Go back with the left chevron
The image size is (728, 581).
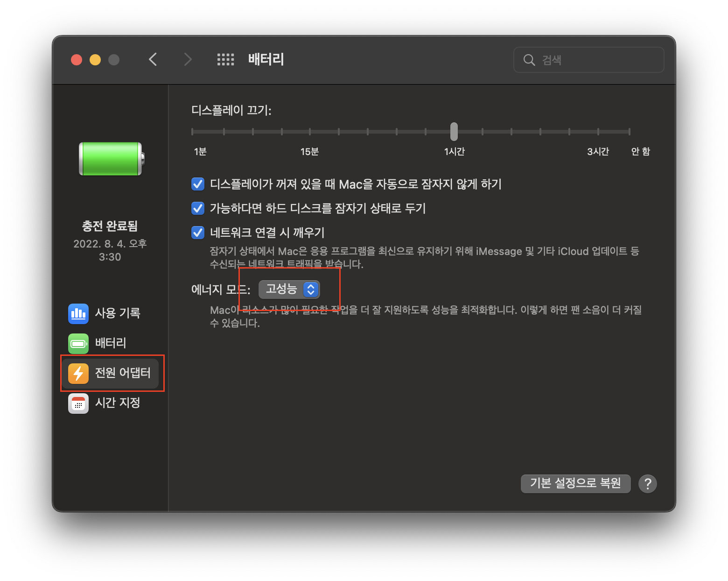[x=153, y=59]
